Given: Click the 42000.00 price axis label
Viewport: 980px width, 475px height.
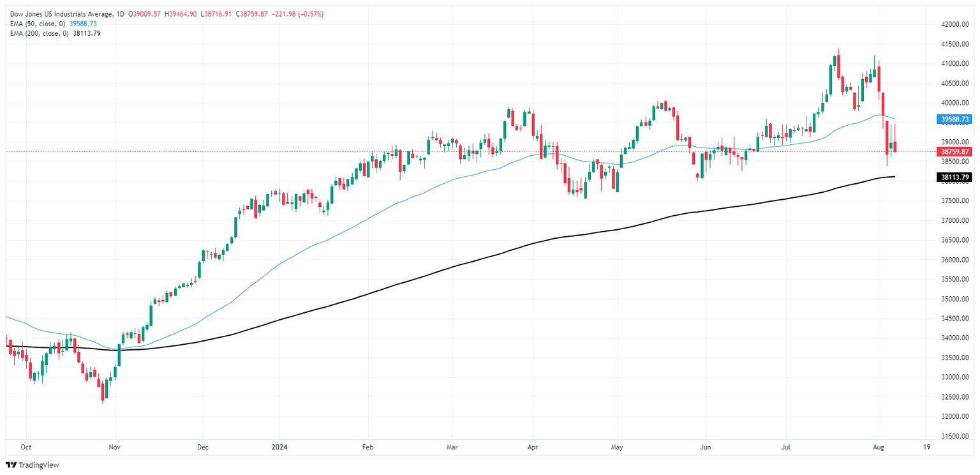Looking at the screenshot, I should [x=956, y=24].
